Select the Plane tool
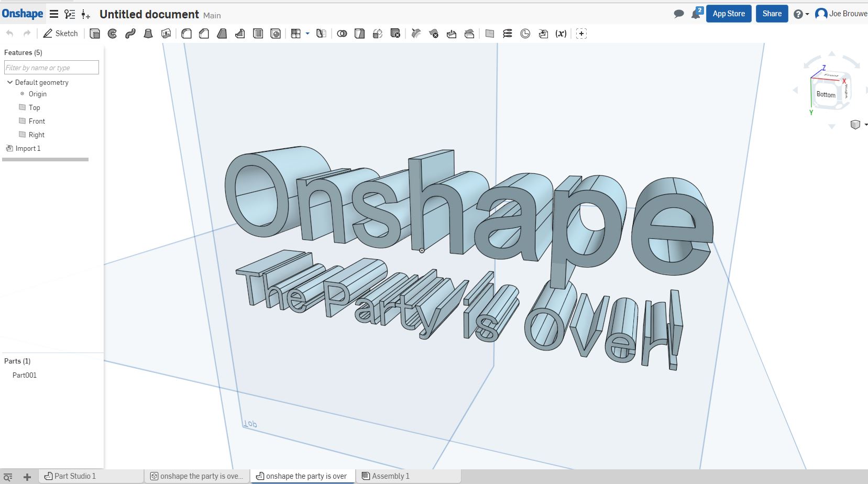This screenshot has height=484, width=868. [490, 34]
